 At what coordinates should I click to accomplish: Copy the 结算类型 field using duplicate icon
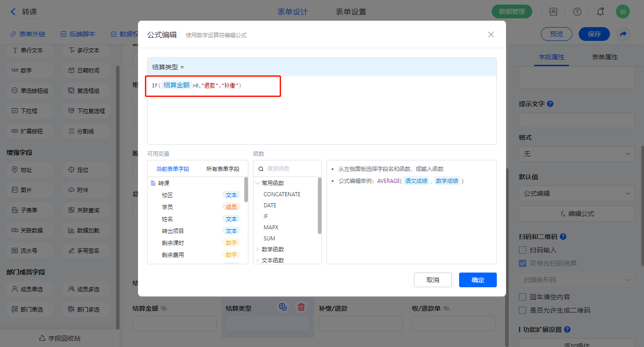(x=283, y=307)
